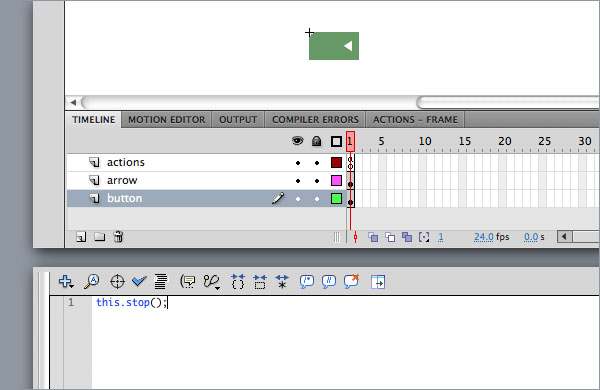The width and height of the screenshot is (600, 390).
Task: Click the 24.0 fps frame rate value
Action: [484, 237]
